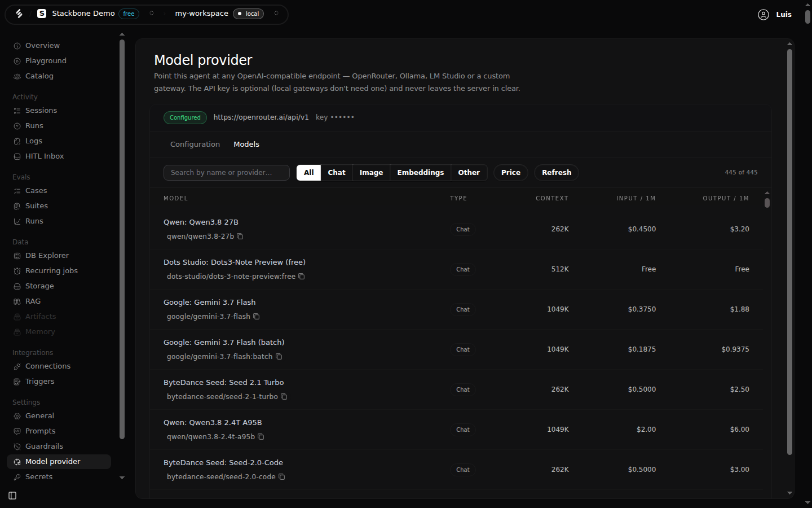
Task: Focus the Search by name or provider field
Action: click(x=227, y=173)
